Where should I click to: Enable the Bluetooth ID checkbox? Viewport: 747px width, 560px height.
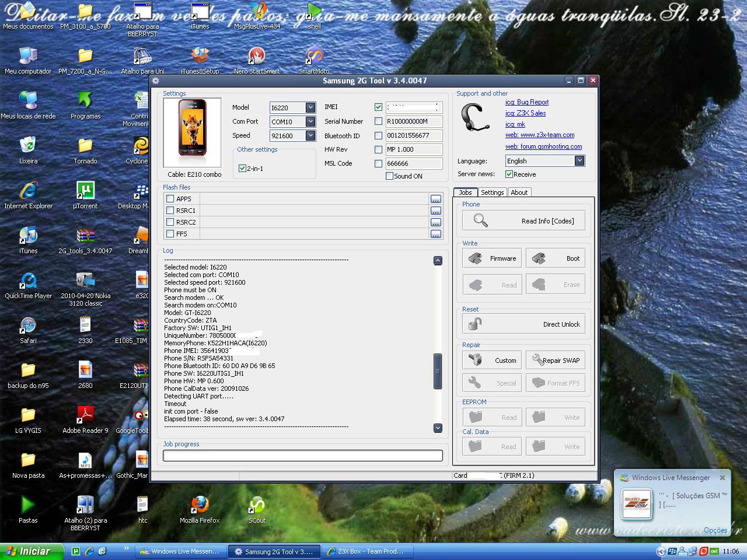click(x=378, y=135)
